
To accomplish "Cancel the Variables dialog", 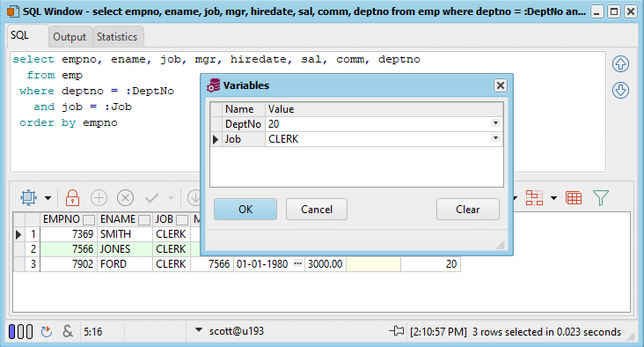I will click(x=316, y=210).
